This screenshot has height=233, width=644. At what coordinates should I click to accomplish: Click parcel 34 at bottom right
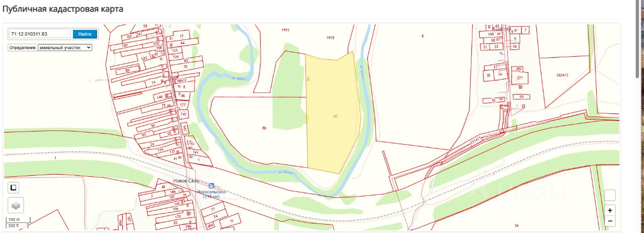pyautogui.click(x=517, y=225)
